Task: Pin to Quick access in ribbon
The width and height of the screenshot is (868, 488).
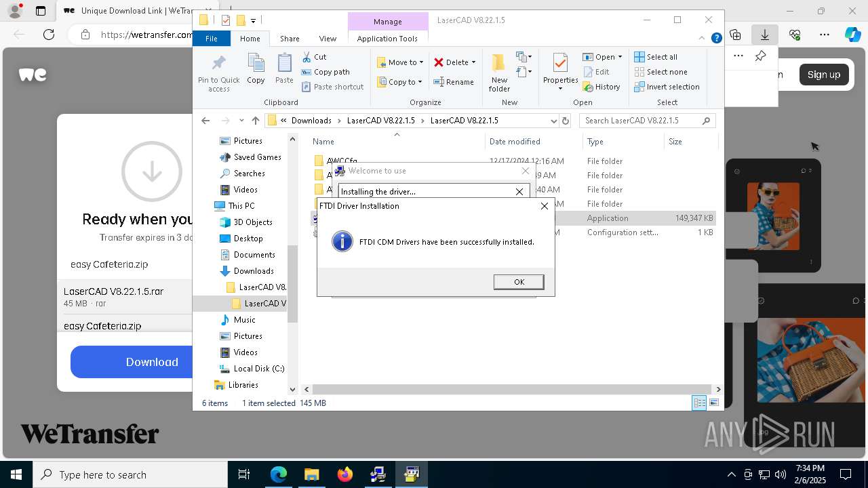Action: click(x=218, y=73)
